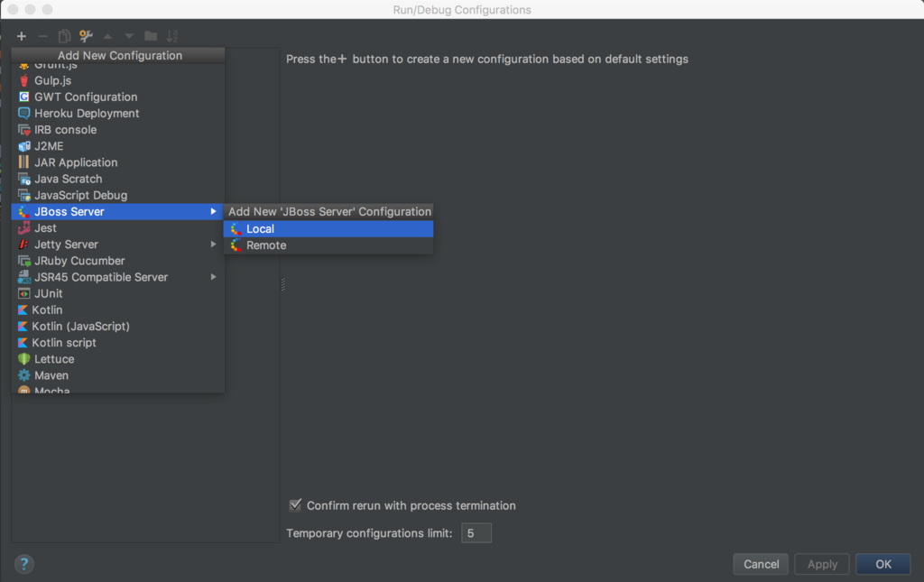Select the Lettuce configuration entry
This screenshot has height=582, width=924.
click(118, 359)
